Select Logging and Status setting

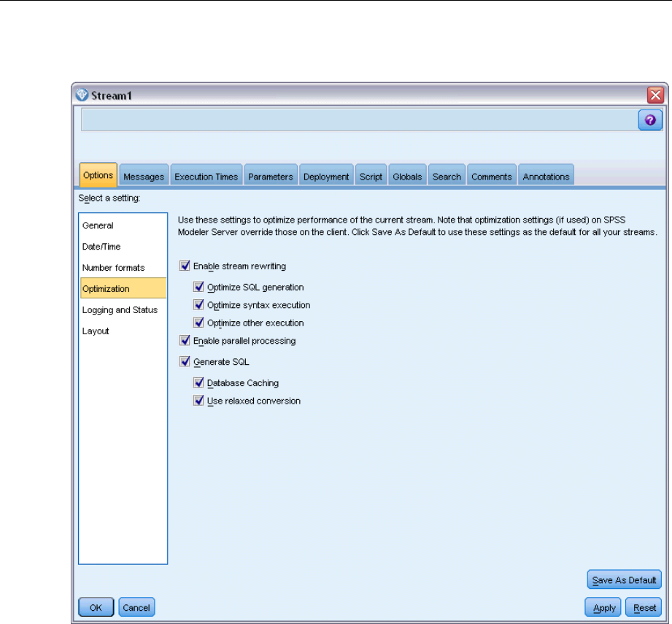120,310
